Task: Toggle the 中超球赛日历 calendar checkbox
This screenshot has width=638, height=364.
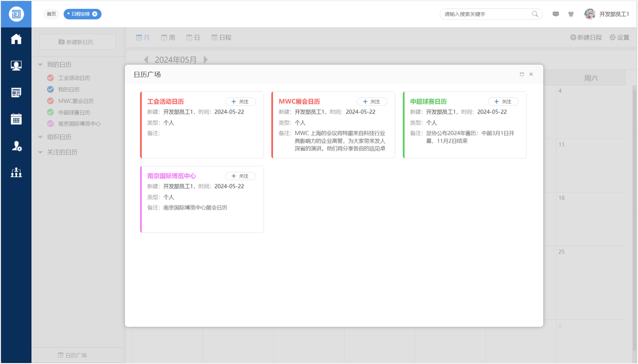Action: coord(50,113)
